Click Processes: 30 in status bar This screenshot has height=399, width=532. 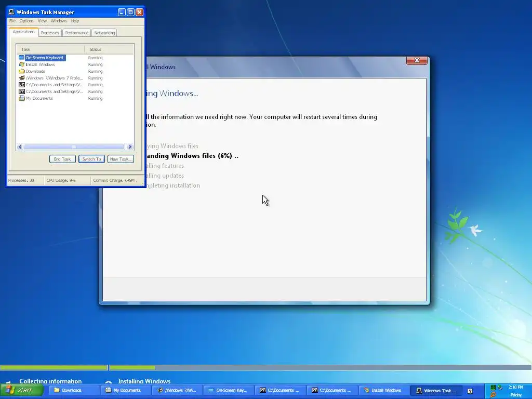(21, 180)
